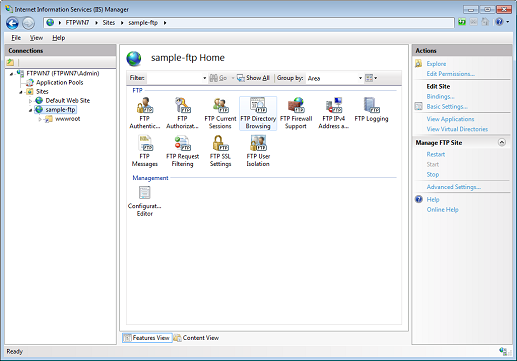Collapse the Sites tree node
Image resolution: width=517 pixels, height=361 pixels.
coord(21,92)
